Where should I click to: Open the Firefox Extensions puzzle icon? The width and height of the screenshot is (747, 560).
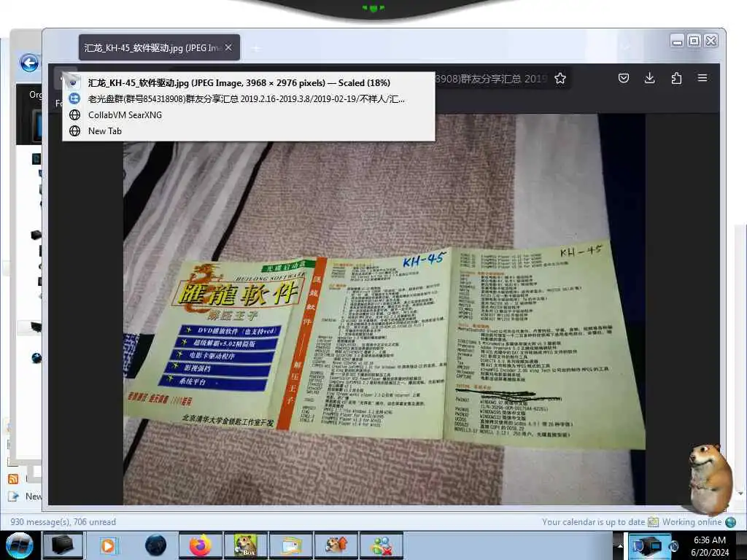coord(676,78)
